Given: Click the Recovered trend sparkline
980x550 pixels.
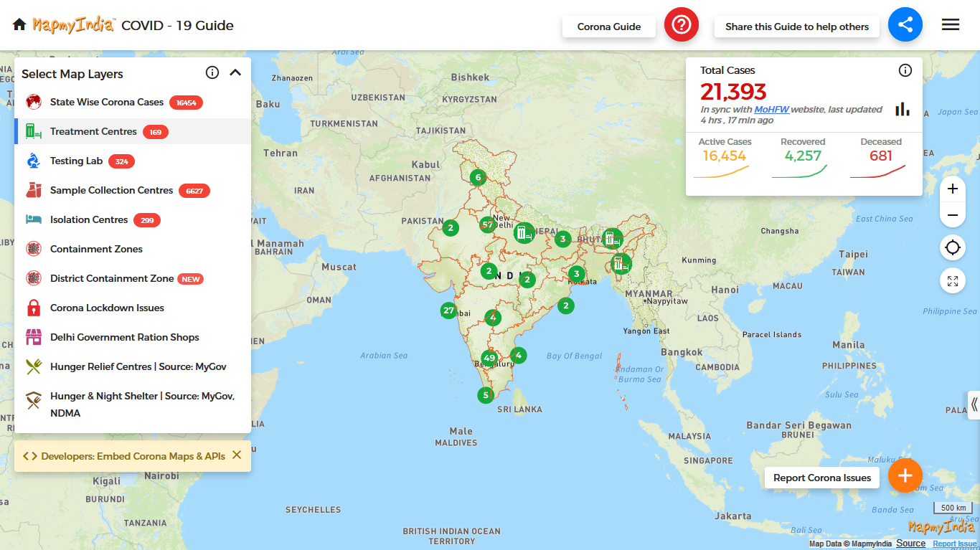Looking at the screenshot, I should (800, 172).
